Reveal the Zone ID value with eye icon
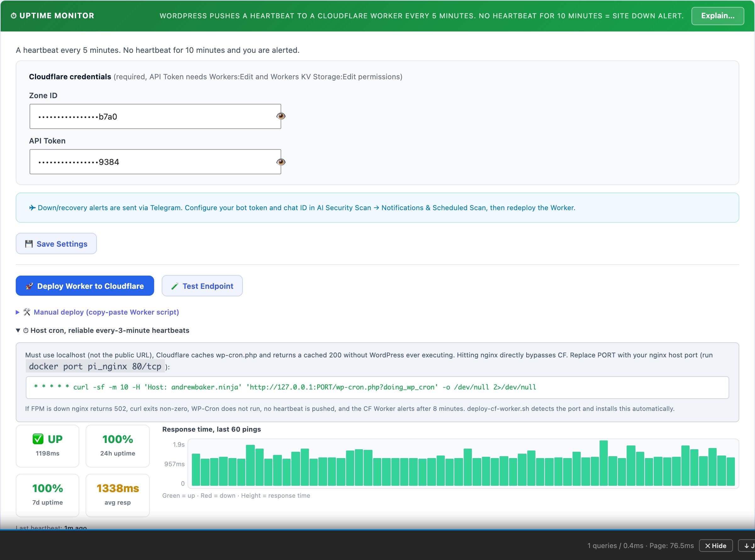 point(281,116)
